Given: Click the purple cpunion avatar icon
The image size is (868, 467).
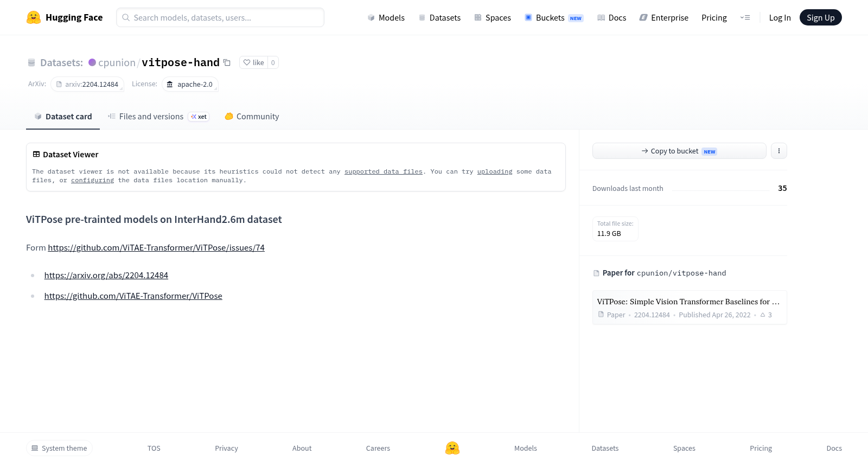Looking at the screenshot, I should [x=92, y=62].
